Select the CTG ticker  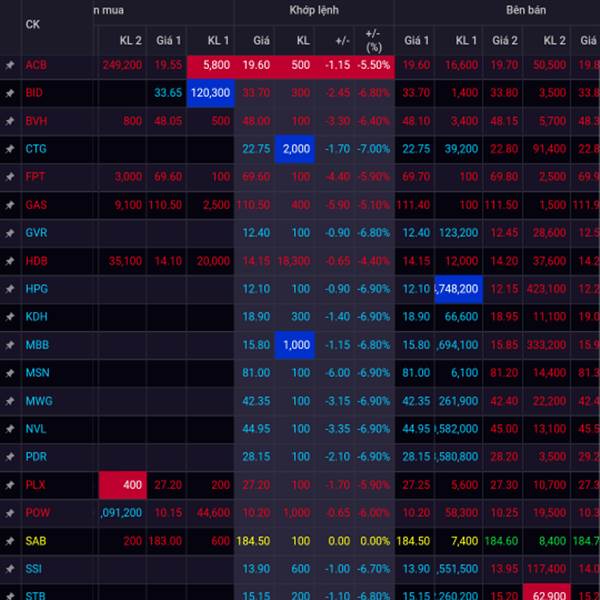(x=36, y=149)
